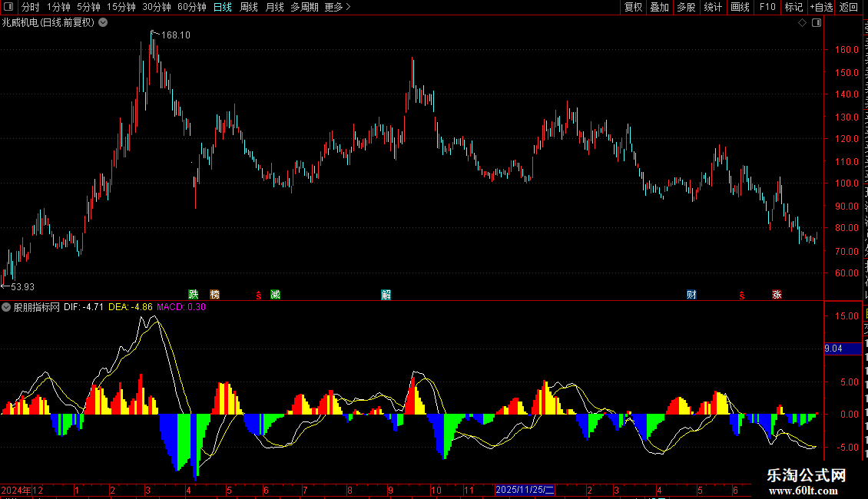868x499 pixels.
Task: Switch to 月线 monthly chart
Action: tap(274, 7)
